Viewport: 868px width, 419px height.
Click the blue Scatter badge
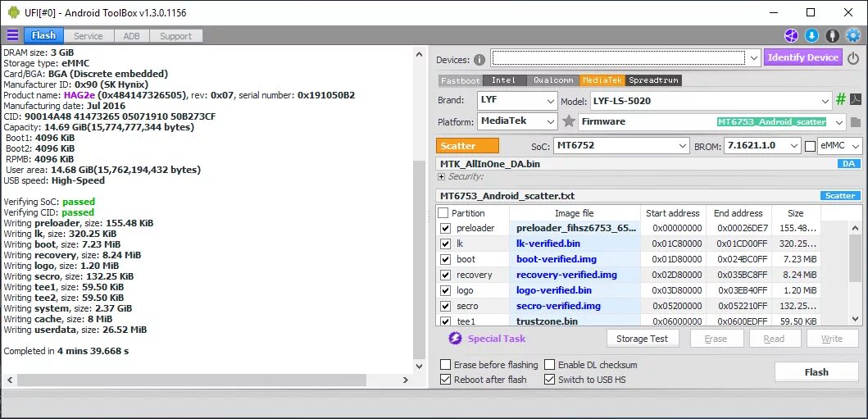[x=840, y=195]
